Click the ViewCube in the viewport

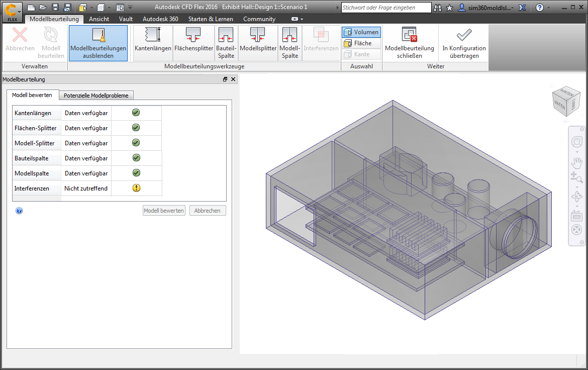click(x=565, y=101)
